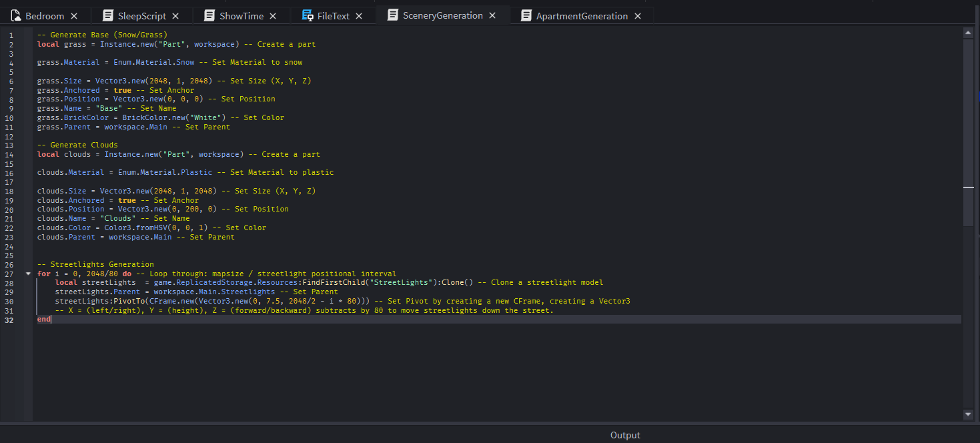This screenshot has height=443, width=980.
Task: Click the "-- Streetlights Generation" comment line
Action: click(x=95, y=264)
